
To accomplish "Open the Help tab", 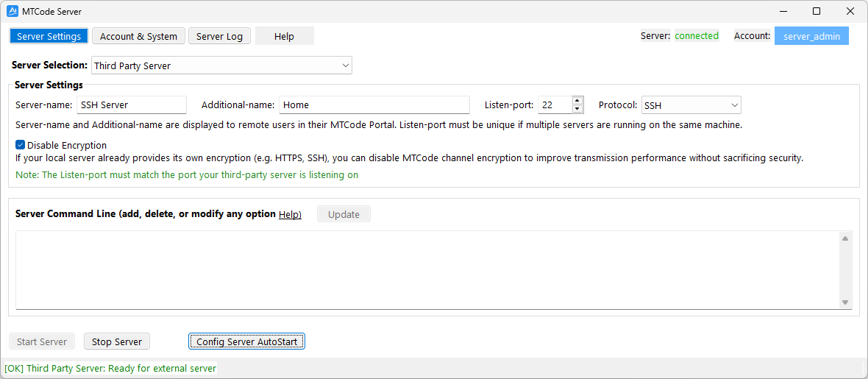I will click(284, 36).
